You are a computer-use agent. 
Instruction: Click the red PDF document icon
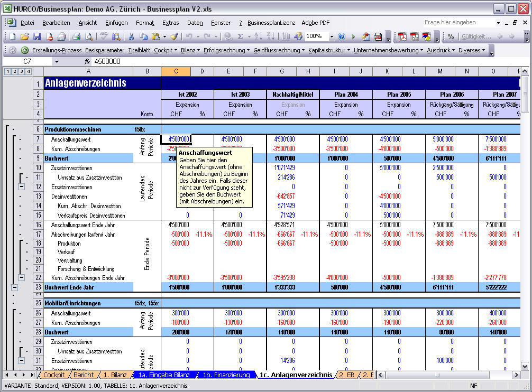[x=378, y=36]
